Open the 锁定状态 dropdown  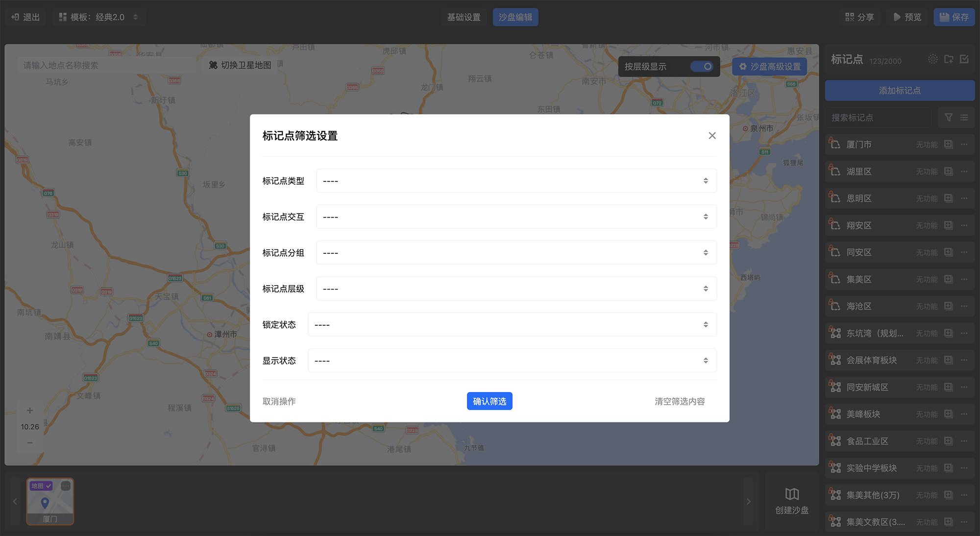click(512, 325)
